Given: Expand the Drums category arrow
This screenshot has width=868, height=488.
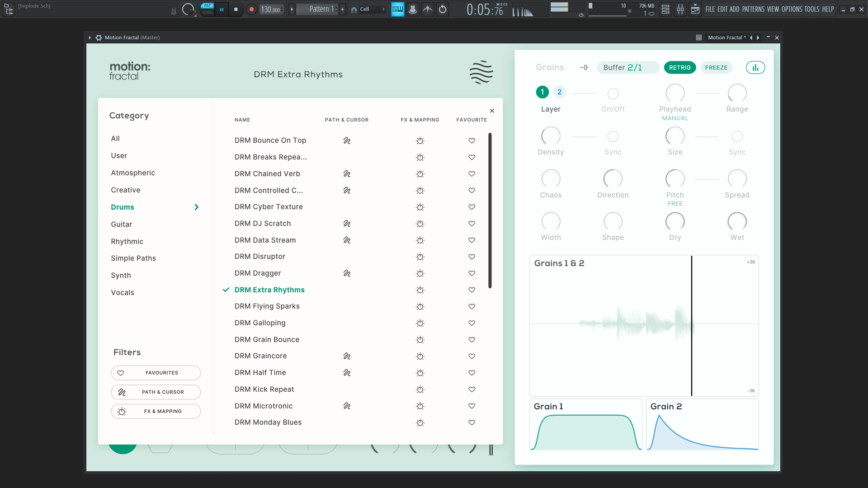Looking at the screenshot, I should tap(196, 207).
